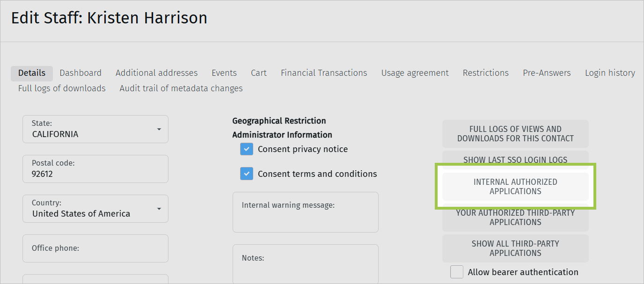Screen dimensions: 644x284
Task: Open the Usage agreement tab
Action: [x=415, y=73]
